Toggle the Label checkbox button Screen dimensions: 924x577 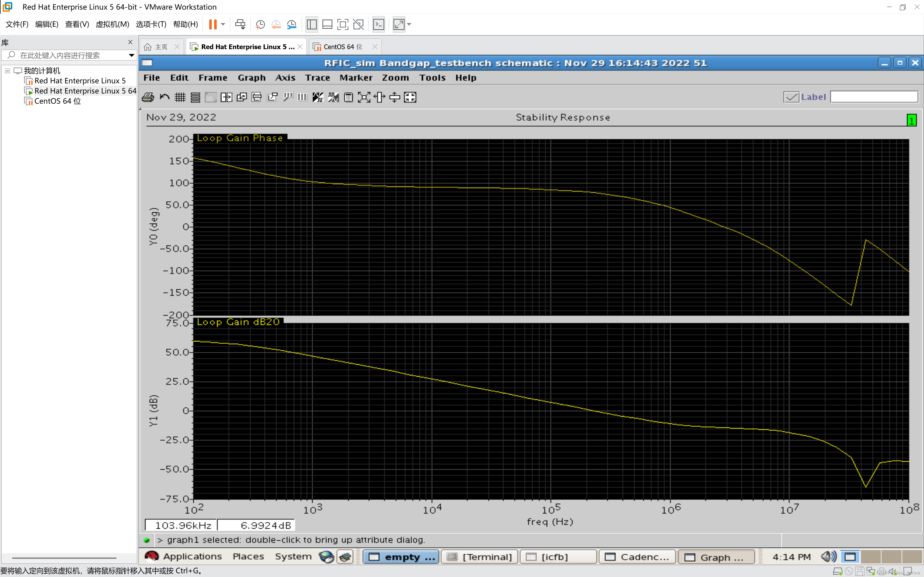pyautogui.click(x=791, y=97)
